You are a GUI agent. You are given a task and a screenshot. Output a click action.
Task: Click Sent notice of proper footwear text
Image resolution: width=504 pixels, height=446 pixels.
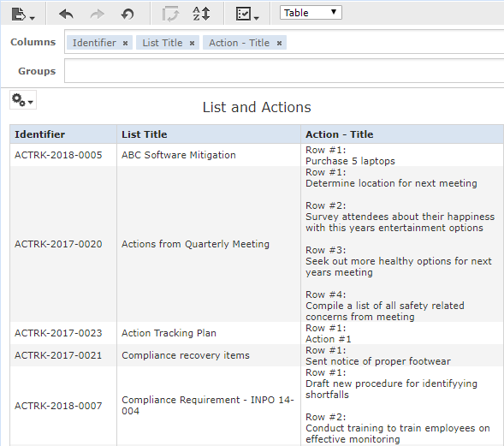point(378,361)
